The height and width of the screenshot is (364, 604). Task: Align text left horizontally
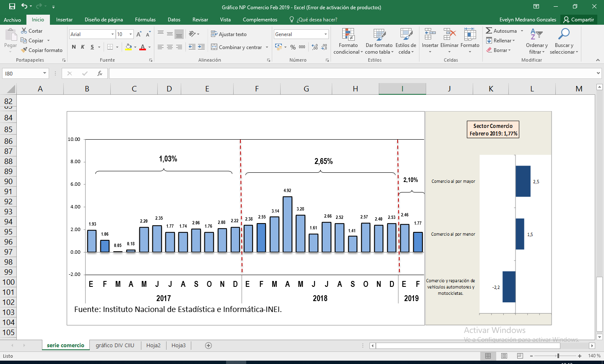pyautogui.click(x=161, y=47)
